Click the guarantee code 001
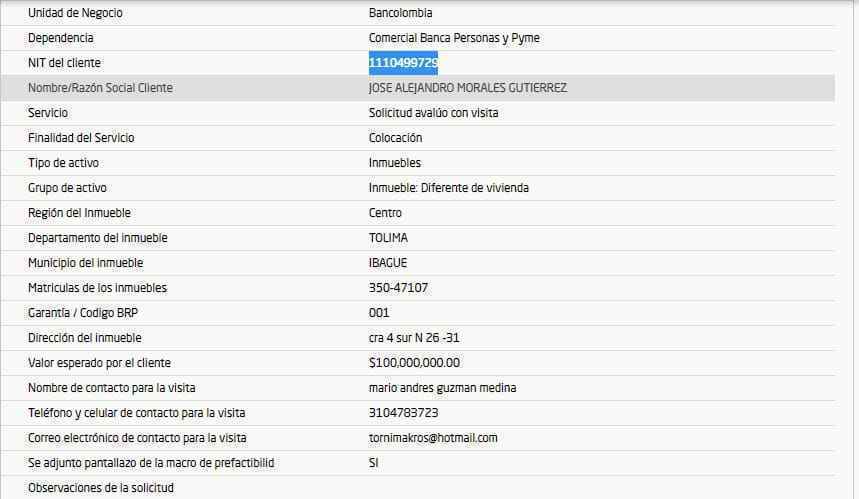Screen dimensions: 859x499 click(x=379, y=313)
